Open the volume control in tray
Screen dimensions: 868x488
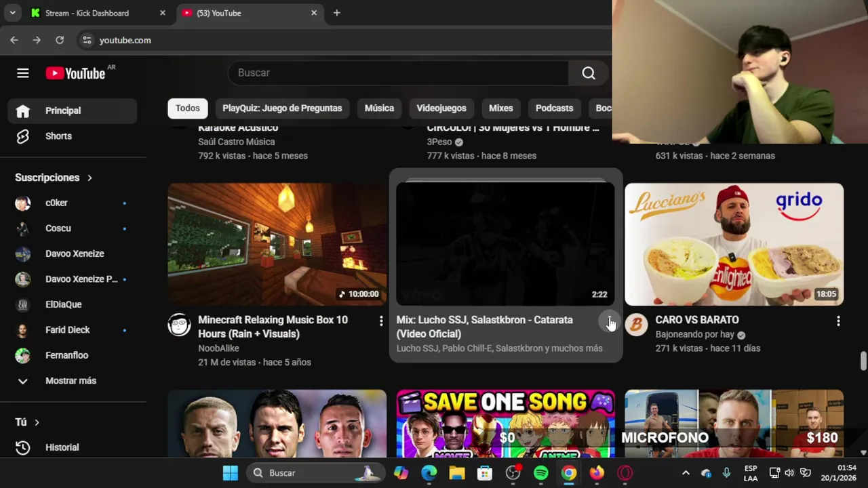pyautogui.click(x=789, y=473)
